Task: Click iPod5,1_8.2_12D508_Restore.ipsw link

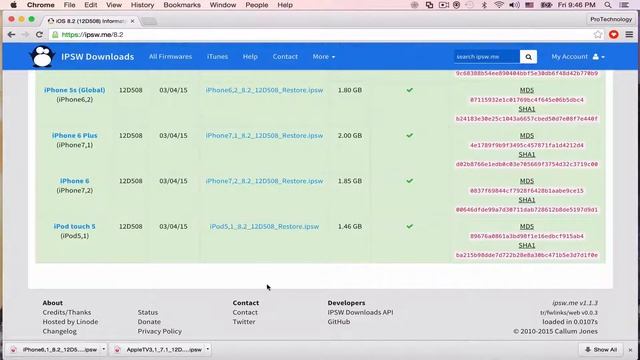Action: (264, 227)
